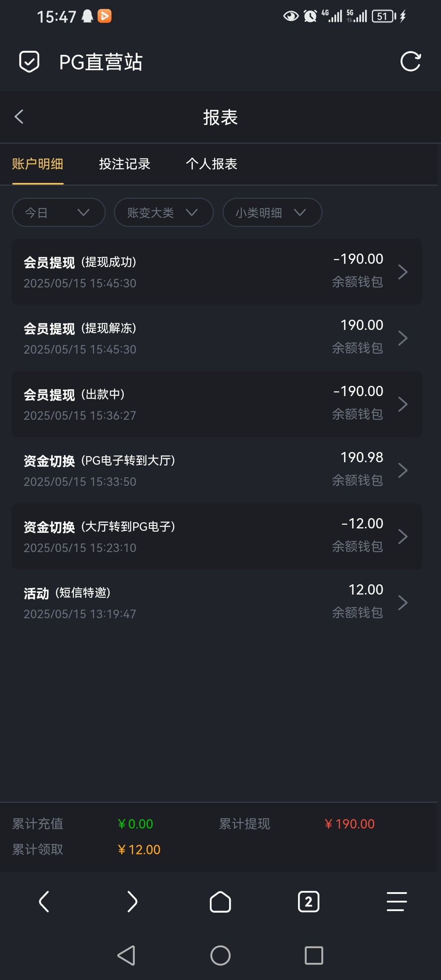
Task: Expand the 今日 date filter dropdown
Action: [59, 212]
